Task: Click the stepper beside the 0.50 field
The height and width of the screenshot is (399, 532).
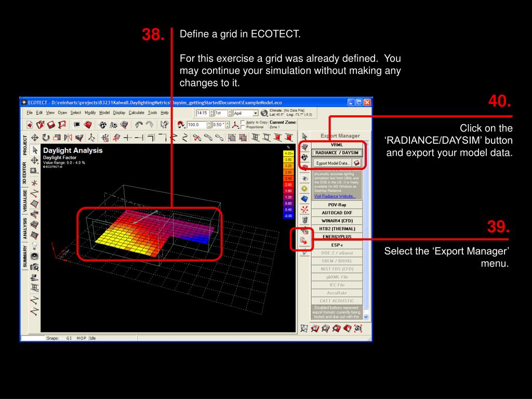Action: 228,125
